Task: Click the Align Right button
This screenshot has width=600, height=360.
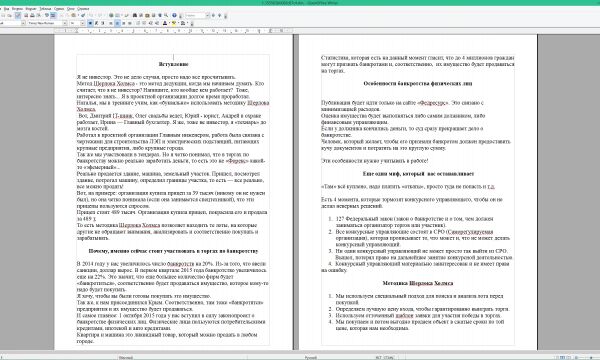Action: 124,23
